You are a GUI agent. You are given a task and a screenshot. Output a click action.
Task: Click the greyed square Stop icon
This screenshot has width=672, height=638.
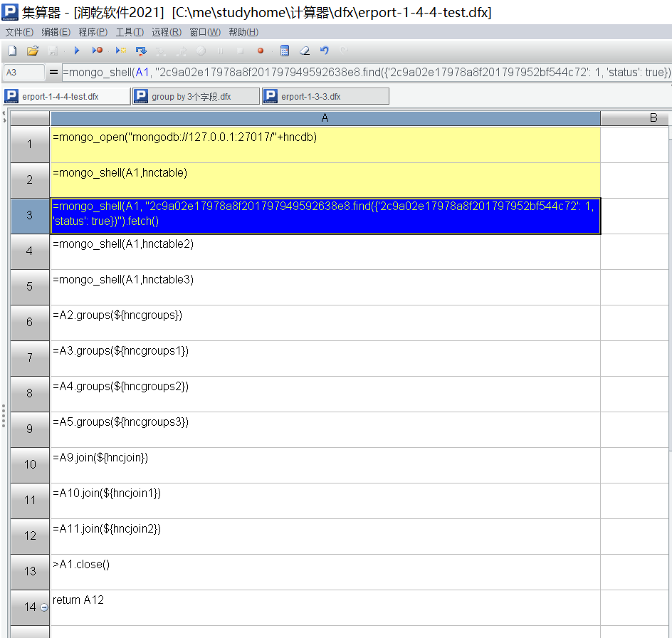coord(240,51)
